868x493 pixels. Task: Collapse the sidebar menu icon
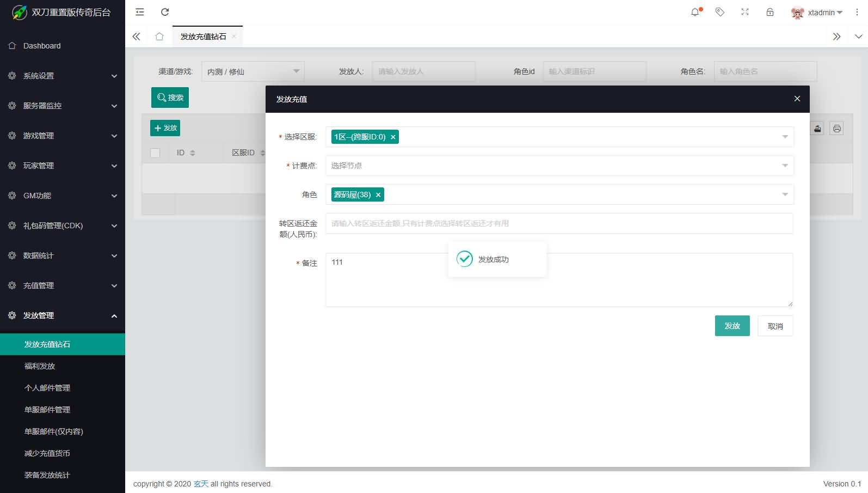point(140,12)
